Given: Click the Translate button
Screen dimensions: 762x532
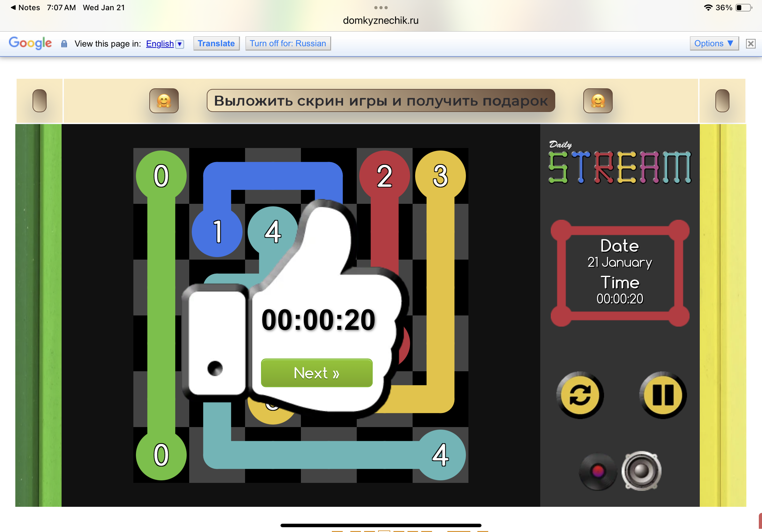Looking at the screenshot, I should pos(216,43).
